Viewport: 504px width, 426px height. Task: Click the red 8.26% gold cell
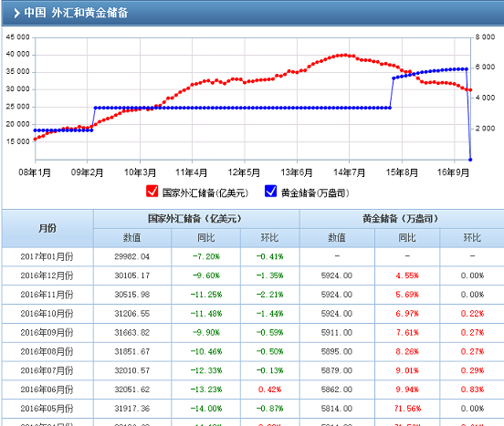pyautogui.click(x=407, y=351)
